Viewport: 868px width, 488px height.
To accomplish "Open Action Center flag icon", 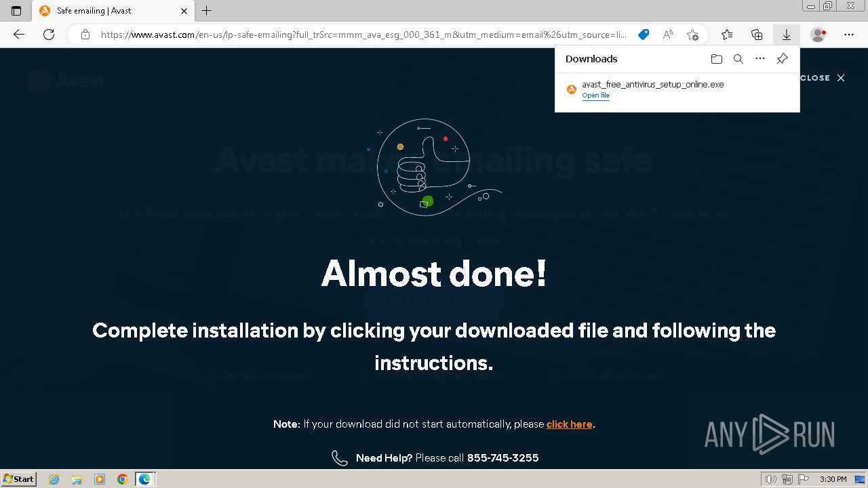I will click(804, 479).
